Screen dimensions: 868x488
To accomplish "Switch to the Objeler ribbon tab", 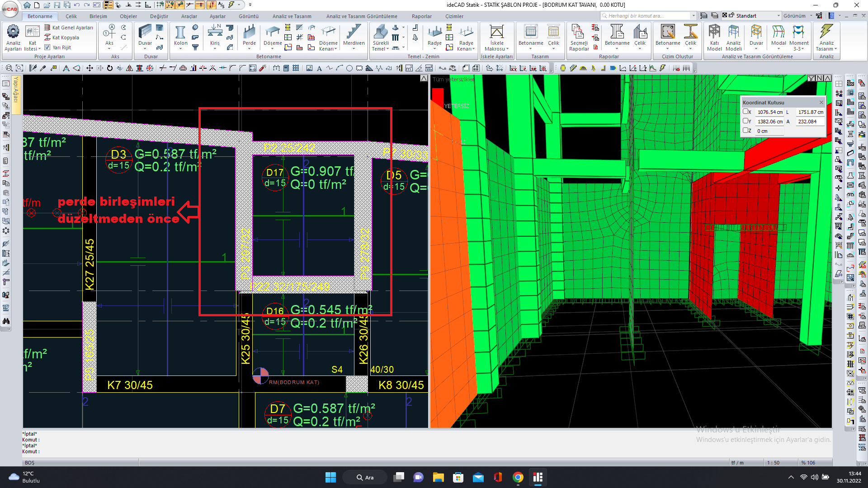I will click(x=128, y=16).
